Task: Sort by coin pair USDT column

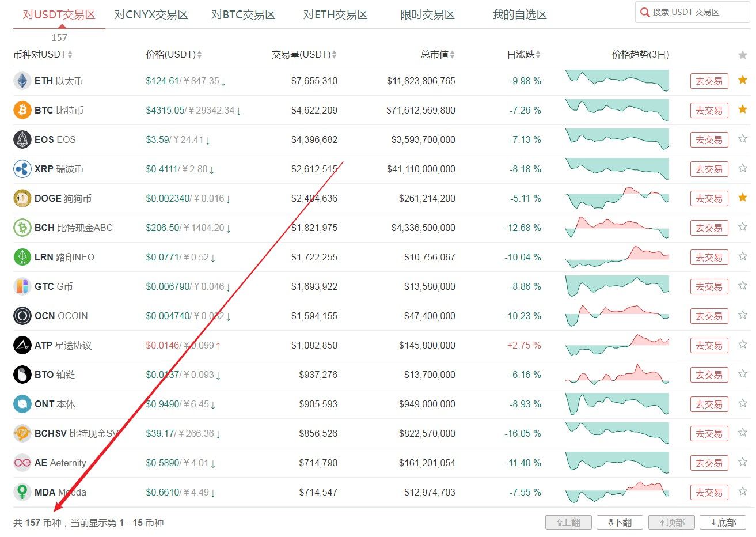Action: point(43,55)
